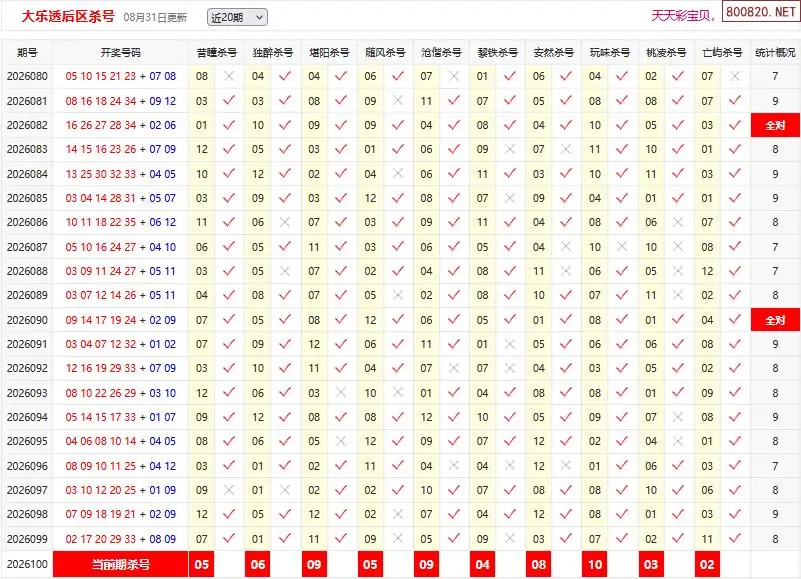
Task: Click the draw numbers of period 2026099
Action: coord(121,539)
